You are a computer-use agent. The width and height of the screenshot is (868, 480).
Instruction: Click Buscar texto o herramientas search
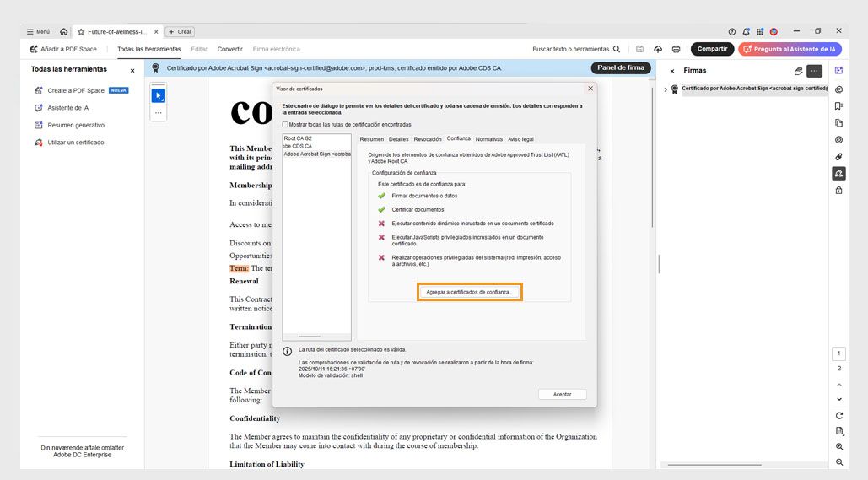[x=576, y=49]
